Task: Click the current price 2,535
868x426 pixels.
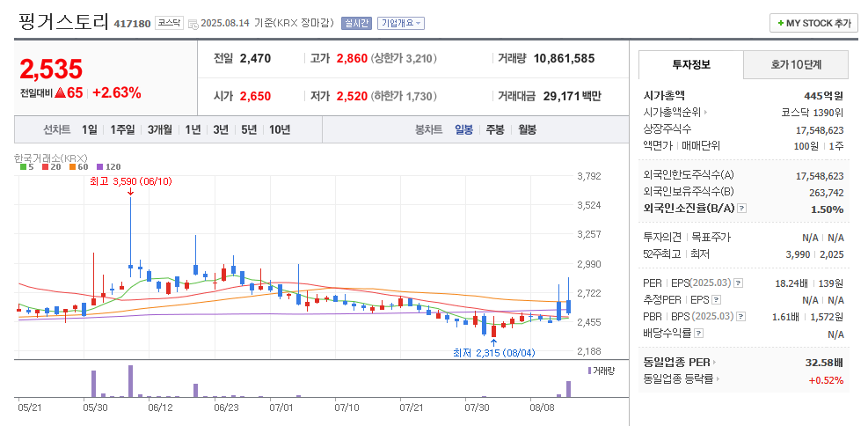Action: (x=51, y=70)
